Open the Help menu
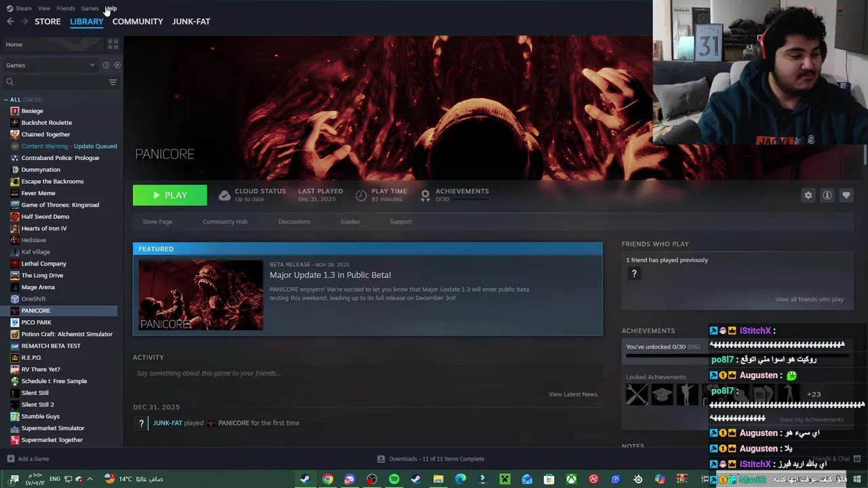 pos(111,8)
